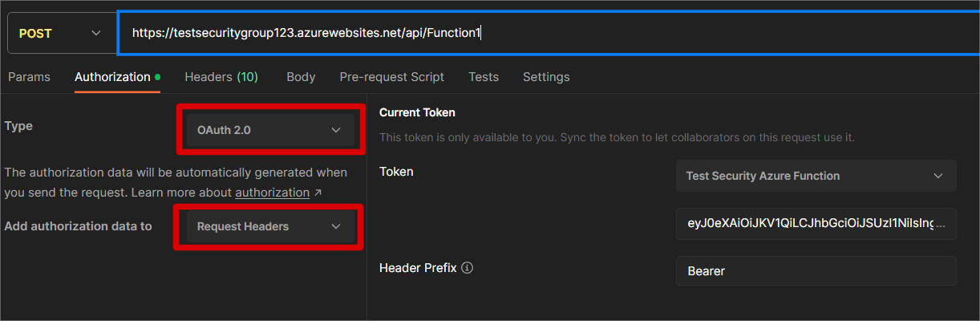This screenshot has width=980, height=321.
Task: Select the Authorization tab
Action: 112,77
